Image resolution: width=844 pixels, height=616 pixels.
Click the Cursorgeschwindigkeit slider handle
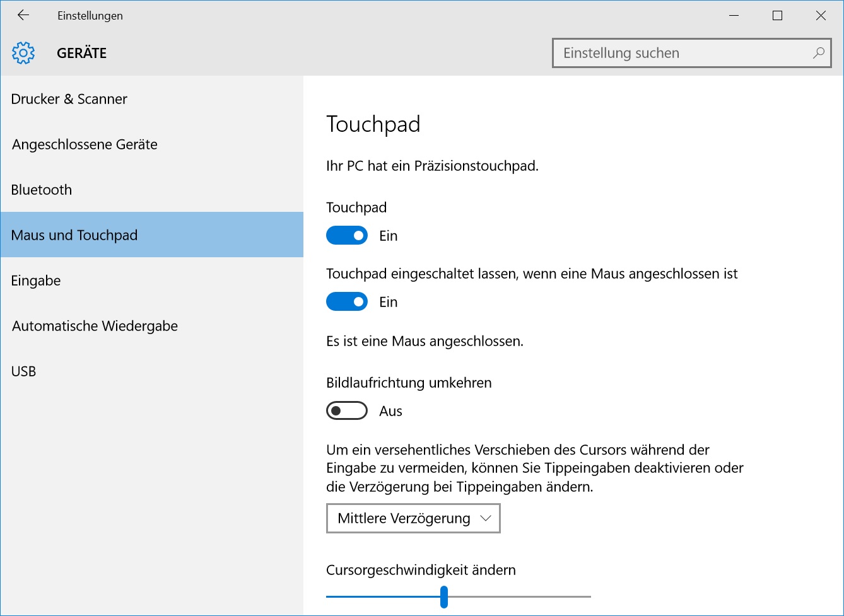[444, 596]
